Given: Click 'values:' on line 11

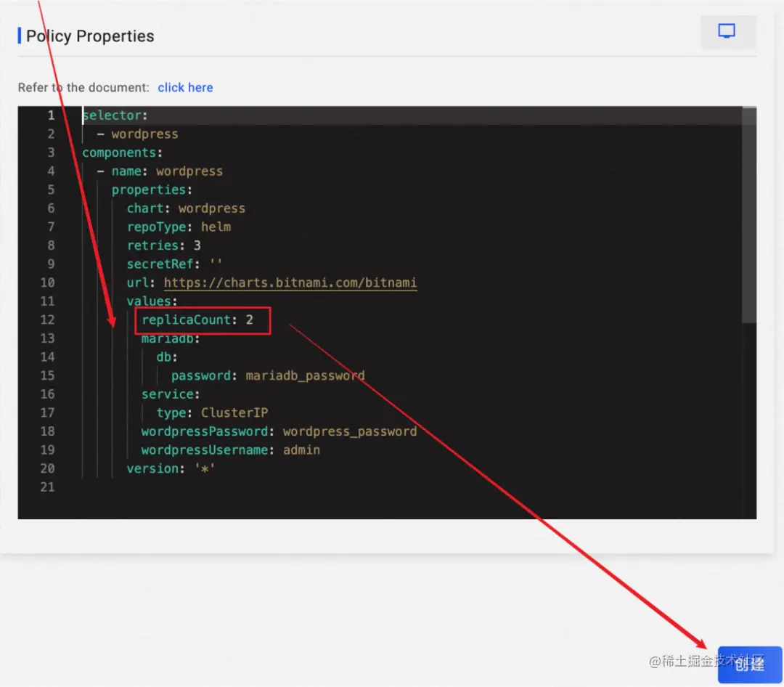Looking at the screenshot, I should click(152, 301).
